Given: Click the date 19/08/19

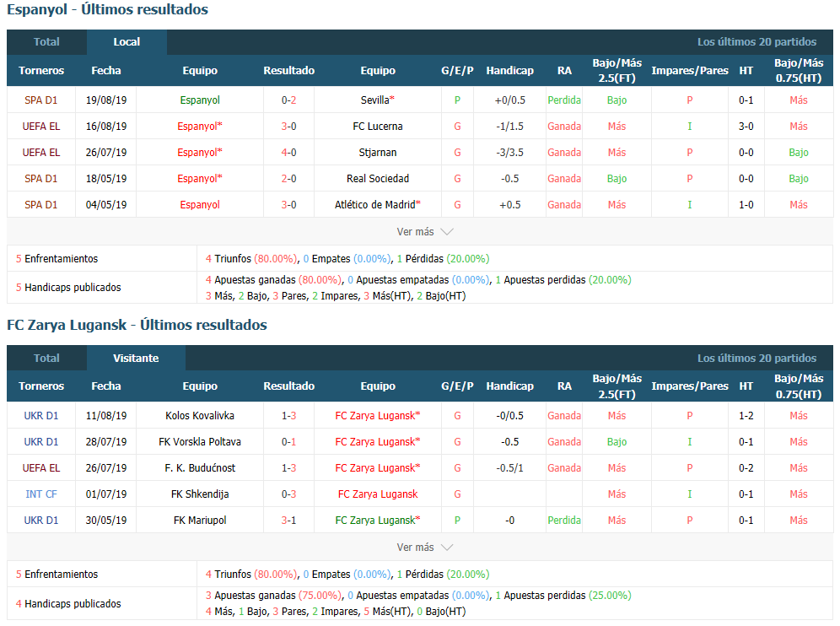Looking at the screenshot, I should click(x=106, y=100).
